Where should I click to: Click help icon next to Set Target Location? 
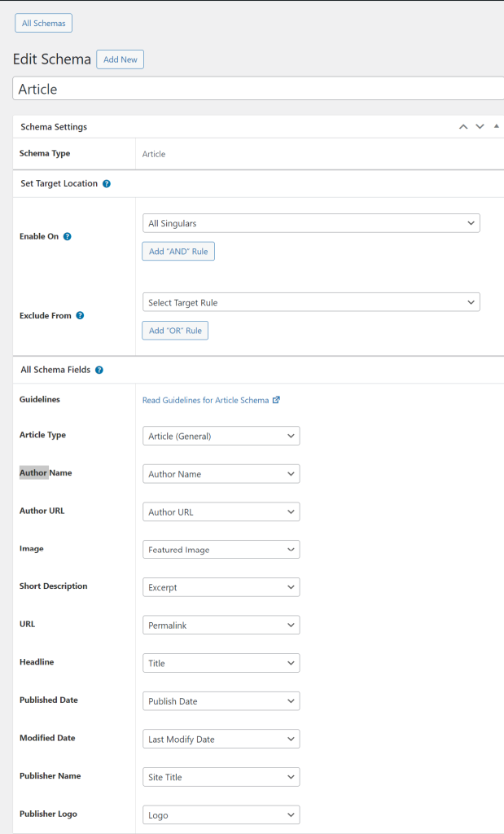[107, 184]
